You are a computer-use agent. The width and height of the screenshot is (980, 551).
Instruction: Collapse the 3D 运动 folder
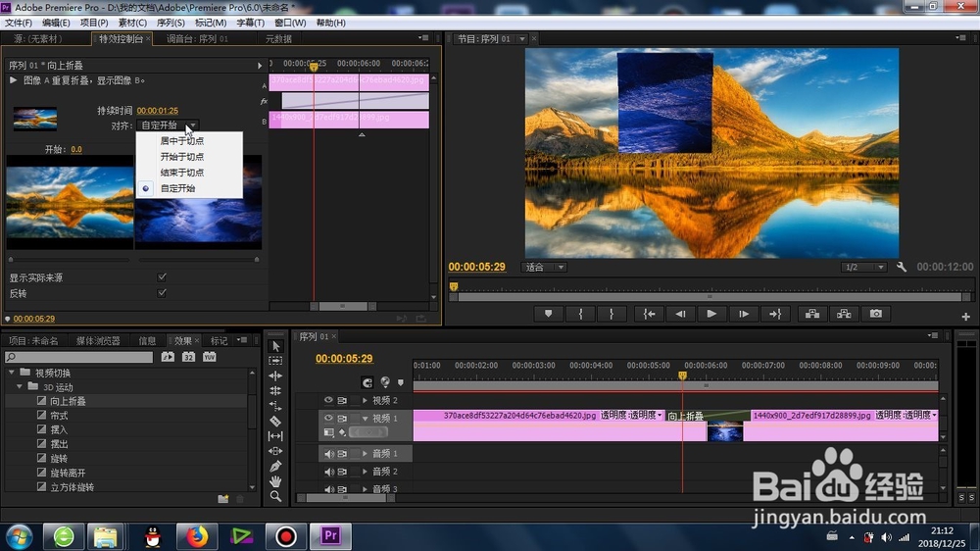(20, 386)
